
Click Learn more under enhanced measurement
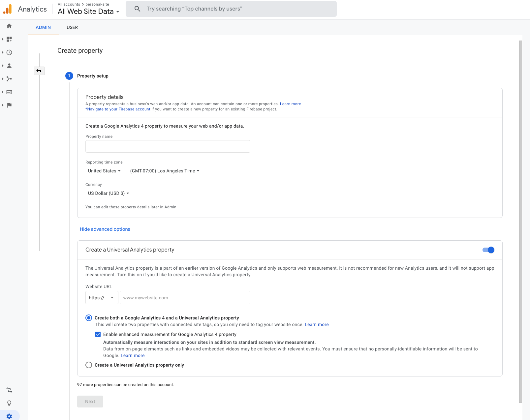133,355
